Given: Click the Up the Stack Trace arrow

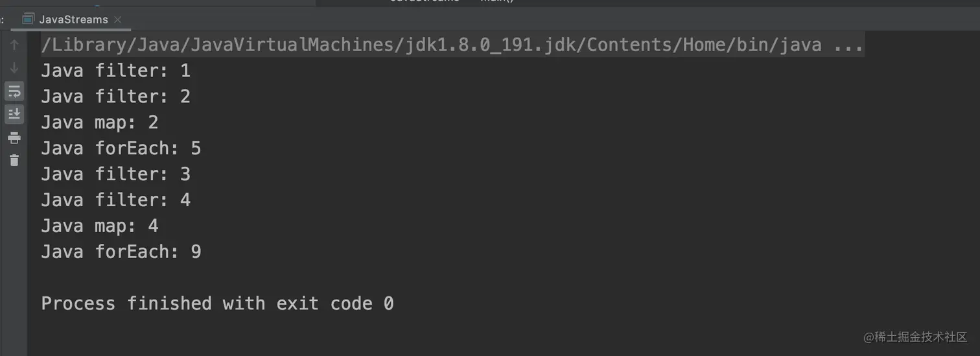Looking at the screenshot, I should click(14, 45).
